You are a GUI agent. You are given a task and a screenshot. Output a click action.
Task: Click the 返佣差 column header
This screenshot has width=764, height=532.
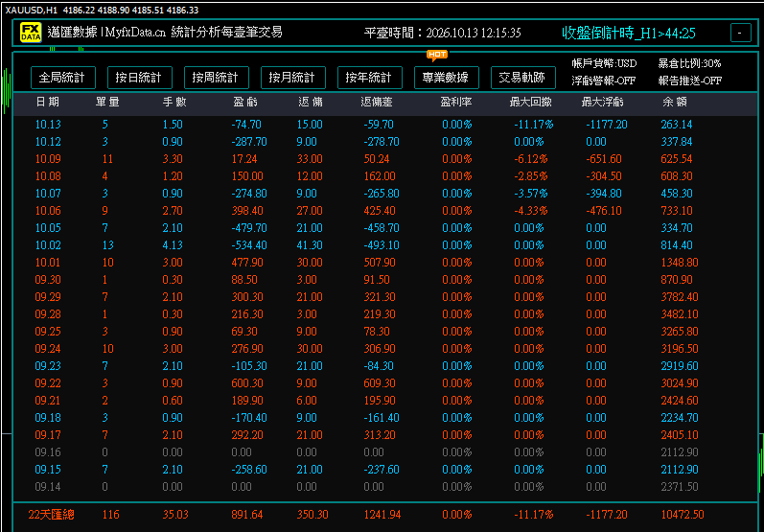pos(377,103)
